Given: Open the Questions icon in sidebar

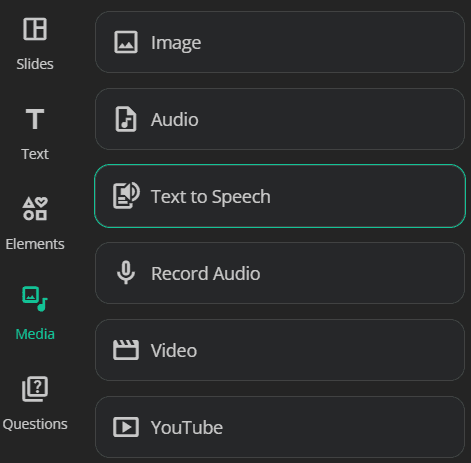Looking at the screenshot, I should tap(35, 389).
